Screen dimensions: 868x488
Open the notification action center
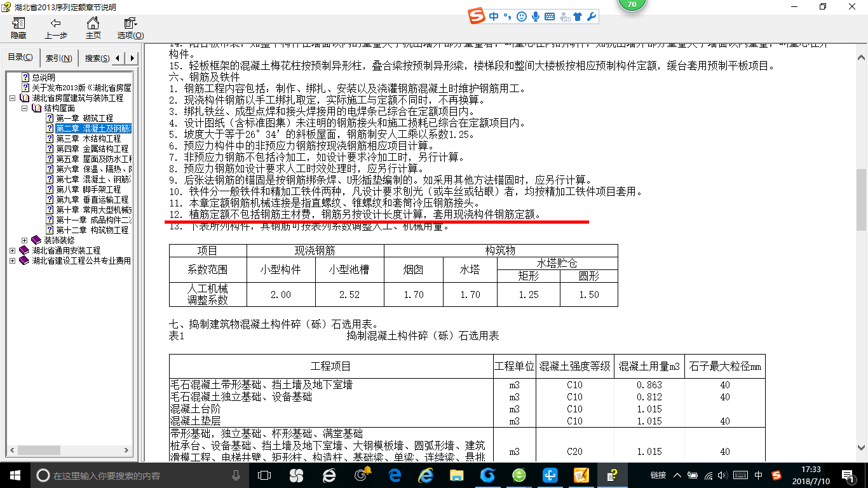click(849, 475)
